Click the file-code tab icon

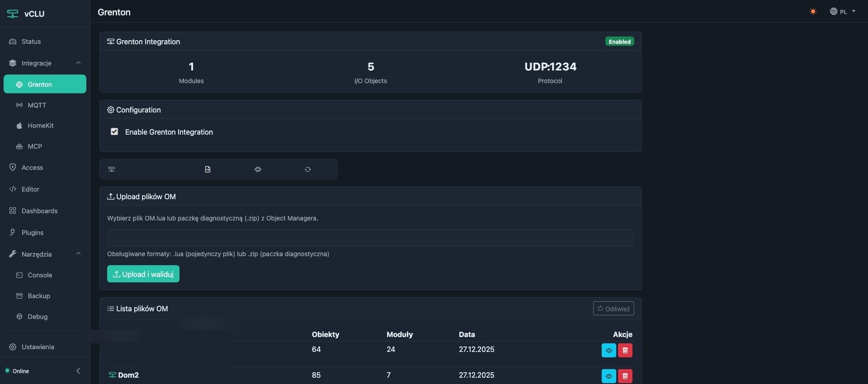pos(208,169)
